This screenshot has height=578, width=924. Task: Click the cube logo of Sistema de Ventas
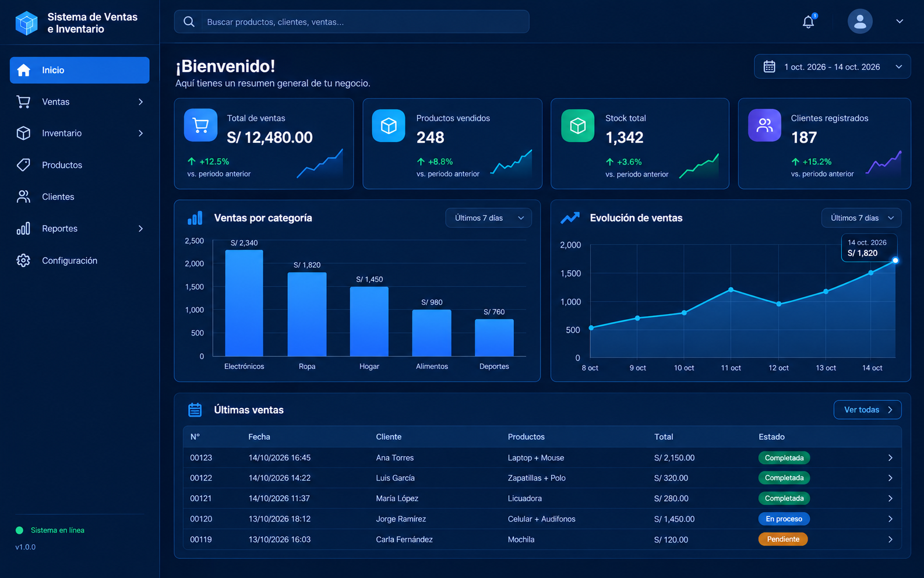pyautogui.click(x=26, y=23)
